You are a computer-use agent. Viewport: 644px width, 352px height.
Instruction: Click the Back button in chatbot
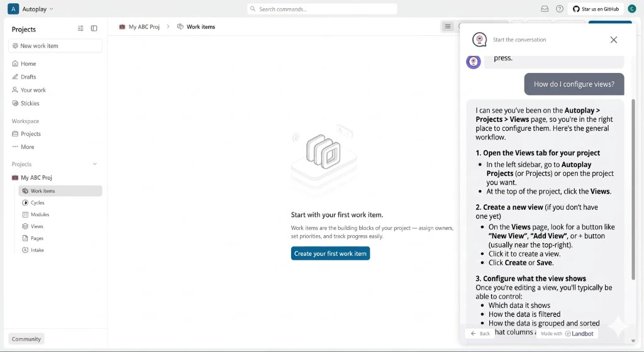click(480, 334)
